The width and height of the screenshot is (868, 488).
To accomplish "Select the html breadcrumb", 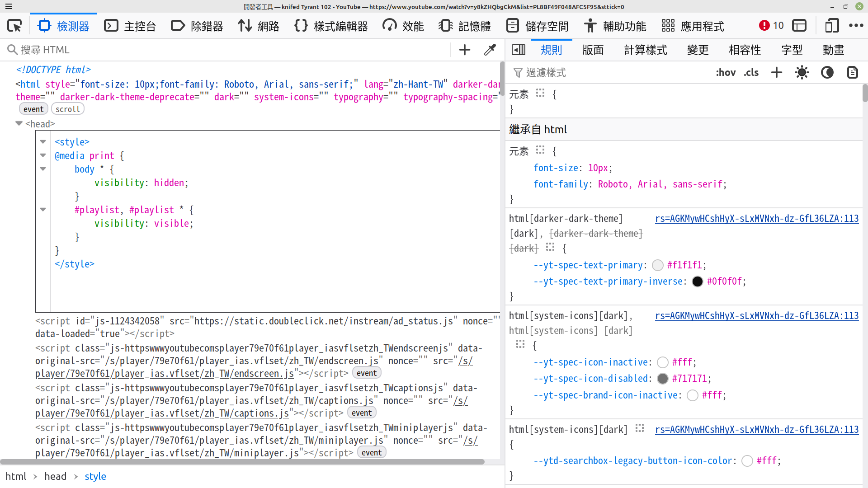I will [x=16, y=476].
